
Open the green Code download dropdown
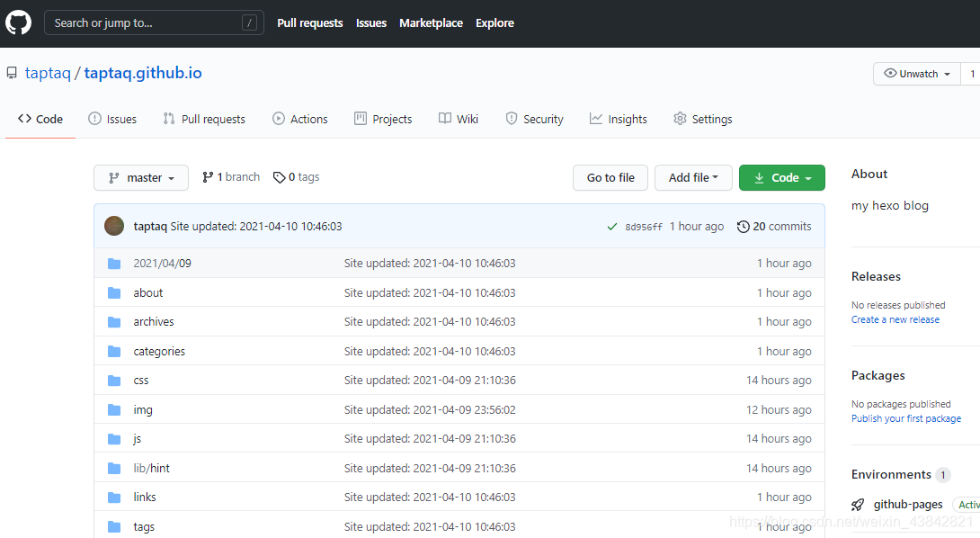[782, 177]
